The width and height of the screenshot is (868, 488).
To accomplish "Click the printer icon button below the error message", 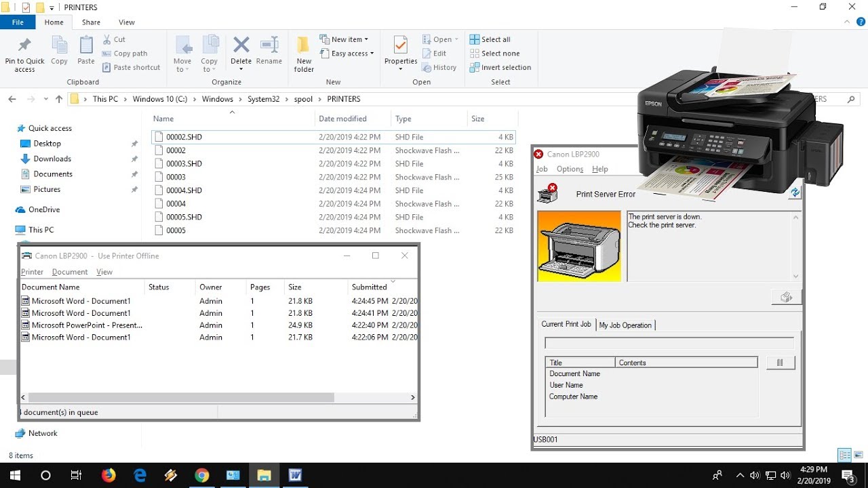I will 786,297.
